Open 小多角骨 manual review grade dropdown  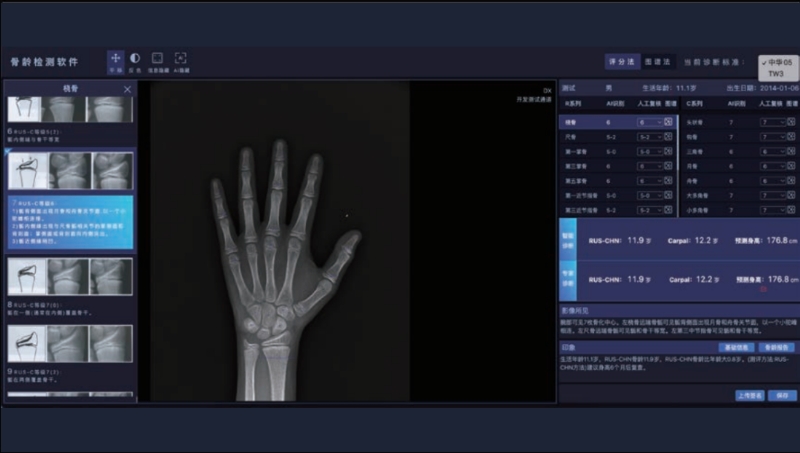click(773, 210)
